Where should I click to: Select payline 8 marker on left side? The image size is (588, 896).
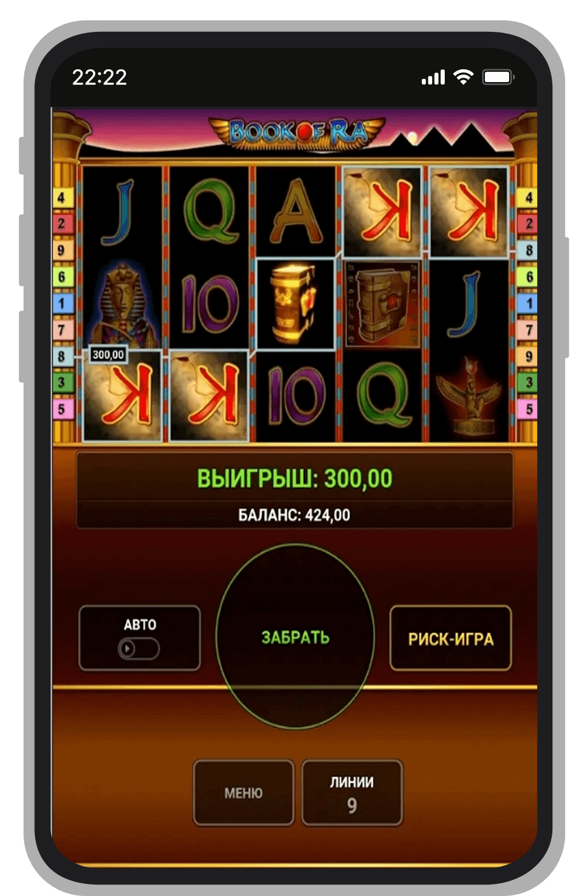(x=62, y=356)
